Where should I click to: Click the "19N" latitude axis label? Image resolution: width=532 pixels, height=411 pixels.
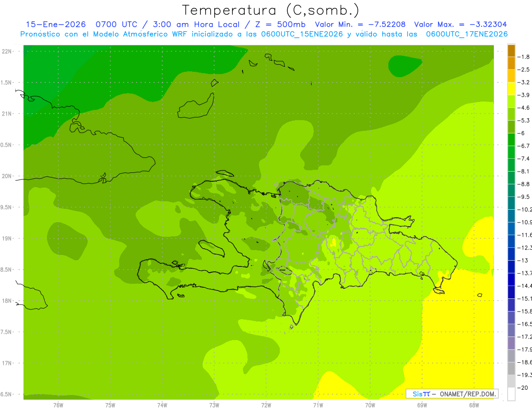point(7,239)
